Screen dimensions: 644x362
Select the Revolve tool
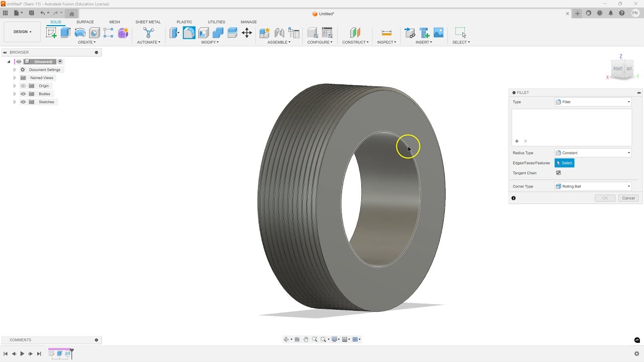point(80,33)
